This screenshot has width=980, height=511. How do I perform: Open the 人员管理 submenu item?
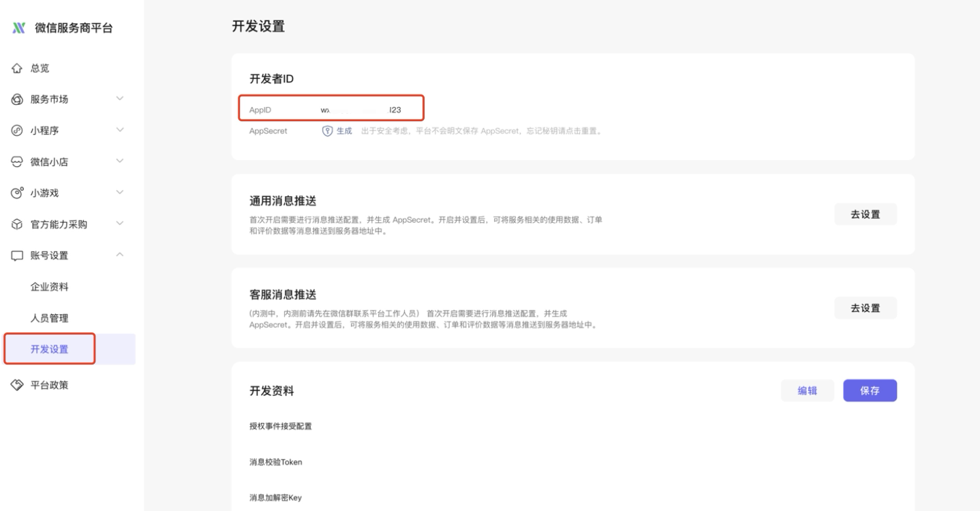[x=49, y=318]
